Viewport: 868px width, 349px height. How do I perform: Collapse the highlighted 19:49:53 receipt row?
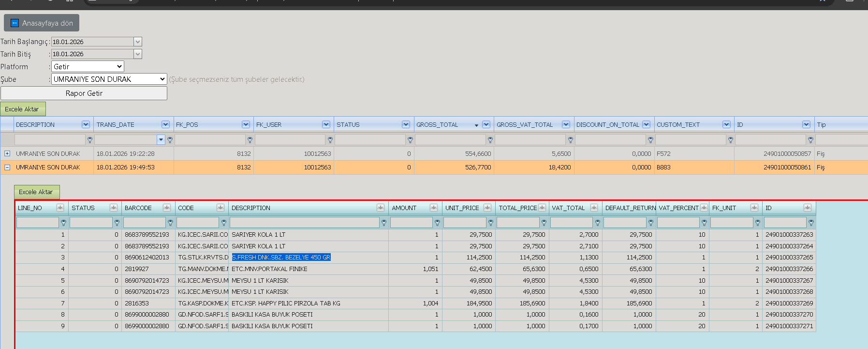point(7,167)
